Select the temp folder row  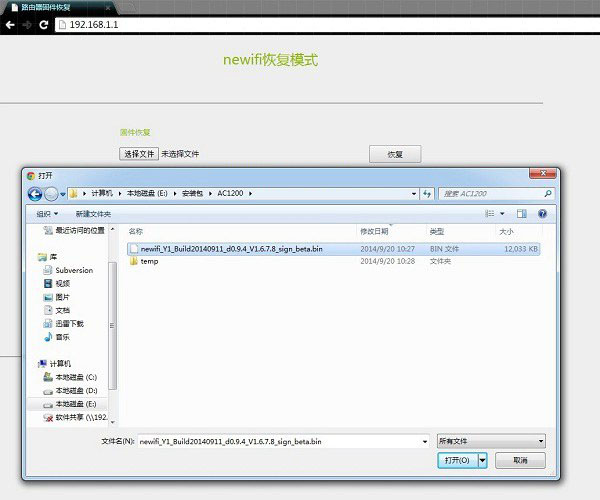333,261
